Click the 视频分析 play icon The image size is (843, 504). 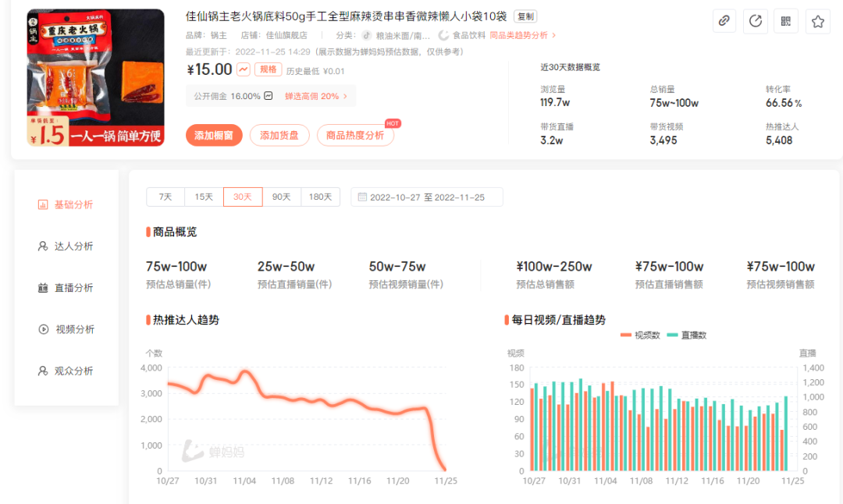point(44,329)
